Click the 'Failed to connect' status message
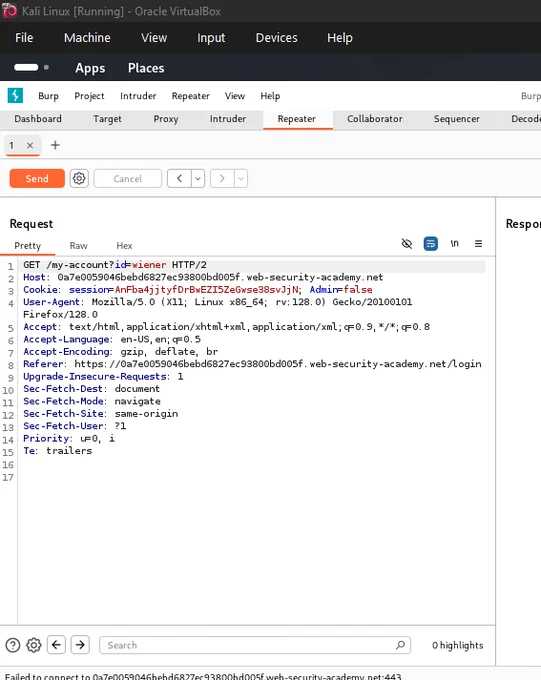 click(x=203, y=676)
